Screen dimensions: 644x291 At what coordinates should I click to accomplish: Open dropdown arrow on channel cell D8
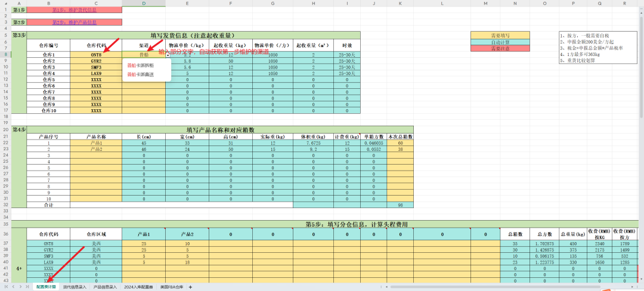(x=168, y=54)
